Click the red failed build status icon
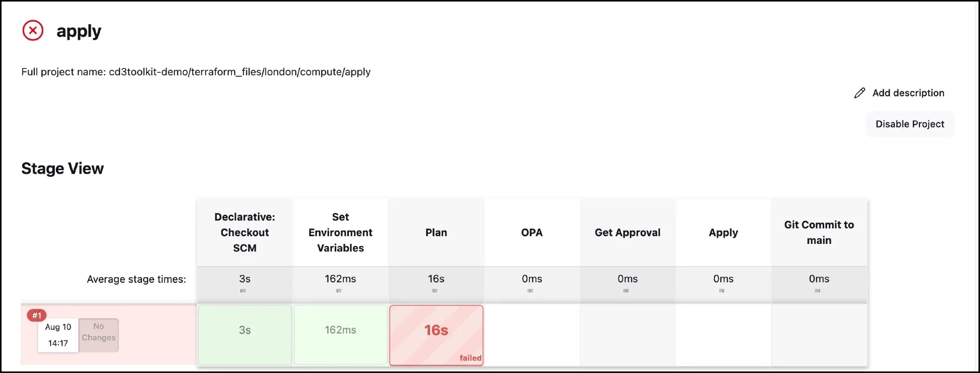980x373 pixels. [x=33, y=31]
